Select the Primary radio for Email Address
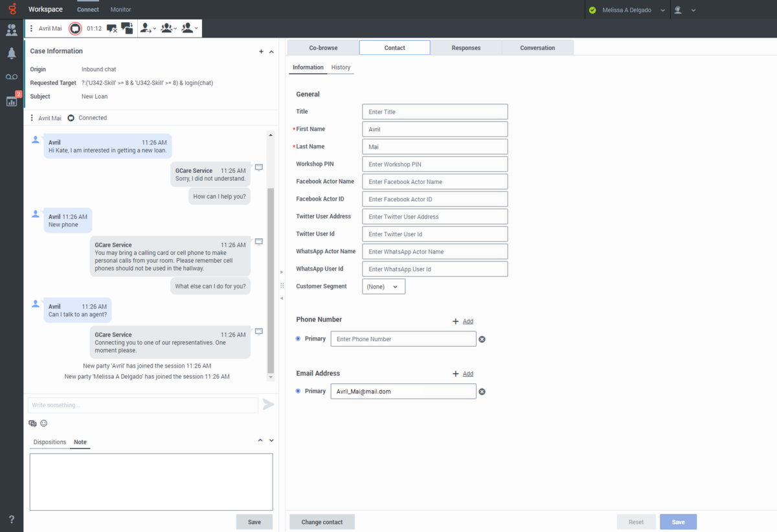The height and width of the screenshot is (532, 777). pos(298,391)
